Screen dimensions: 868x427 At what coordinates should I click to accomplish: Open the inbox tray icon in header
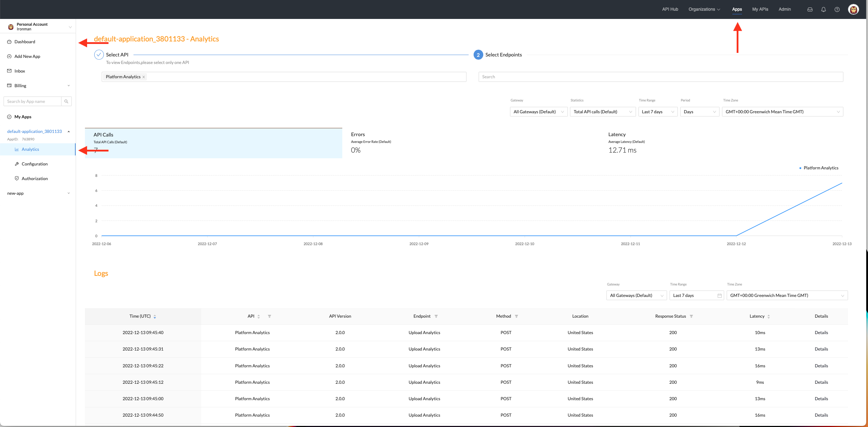(810, 10)
